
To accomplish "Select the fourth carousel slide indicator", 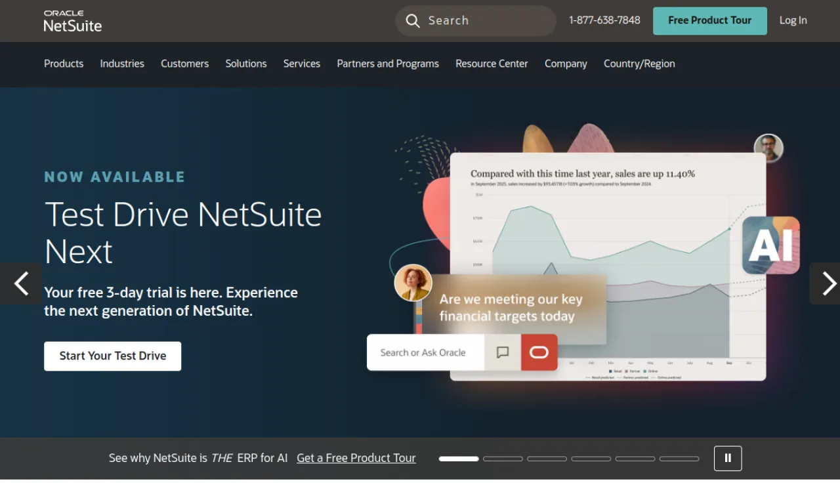I will pos(591,459).
